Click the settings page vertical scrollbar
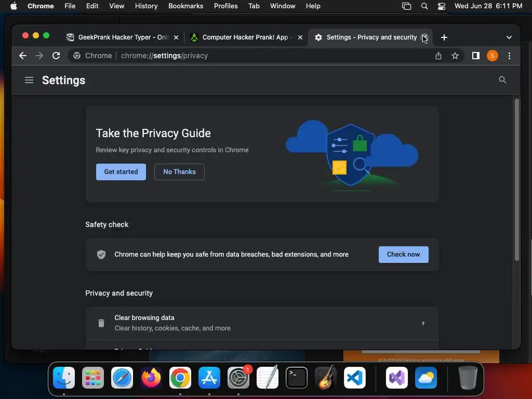Viewport: 532px width, 399px height. (x=517, y=180)
